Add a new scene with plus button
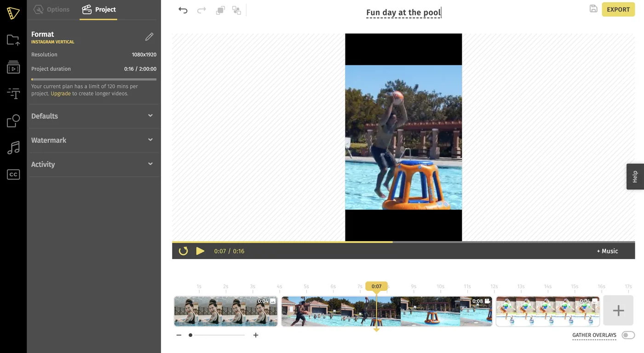The image size is (644, 353). pos(618,311)
